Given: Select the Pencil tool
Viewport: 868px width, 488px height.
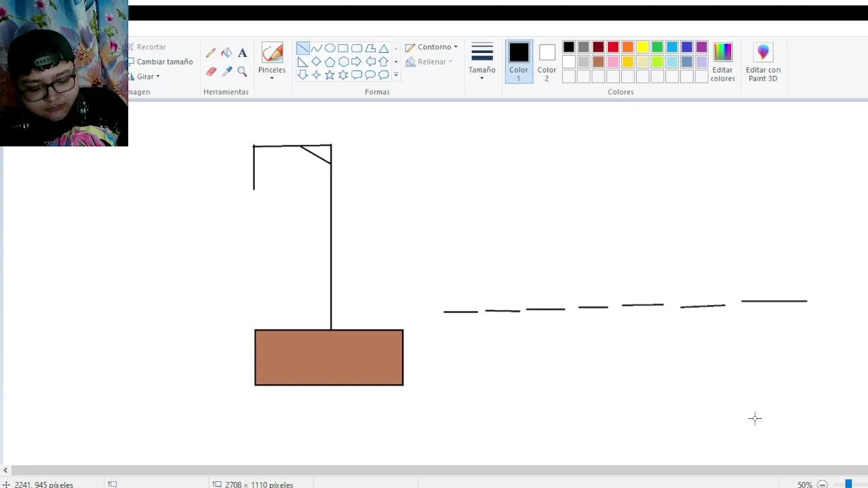Looking at the screenshot, I should (x=211, y=53).
